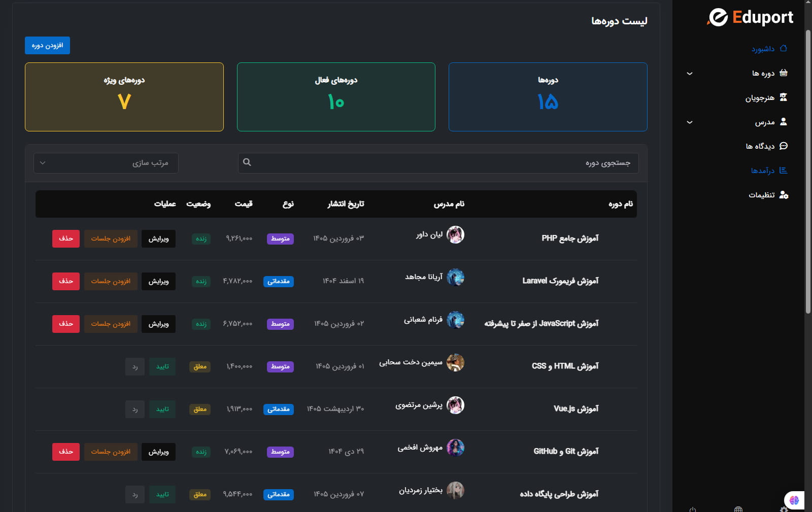812x512 pixels.
Task: Expand the courses (دوره ها) sidebar chevron
Action: tap(690, 74)
